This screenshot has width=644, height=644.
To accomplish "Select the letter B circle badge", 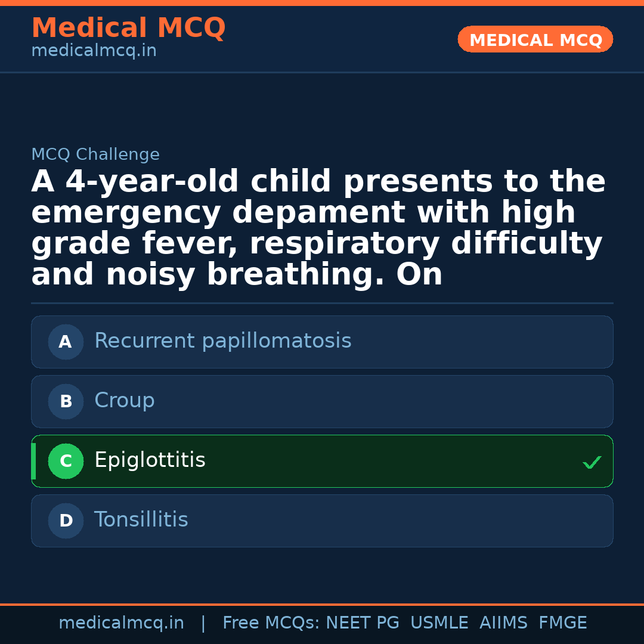I will [66, 402].
